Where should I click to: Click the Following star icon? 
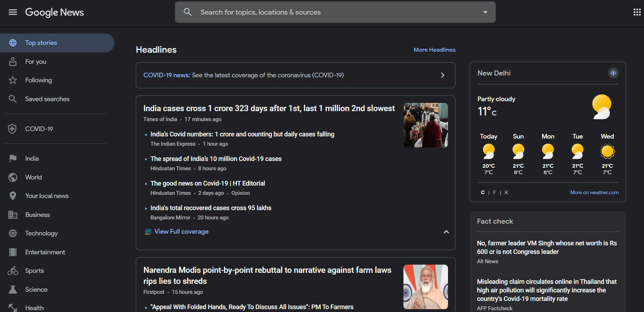click(13, 80)
